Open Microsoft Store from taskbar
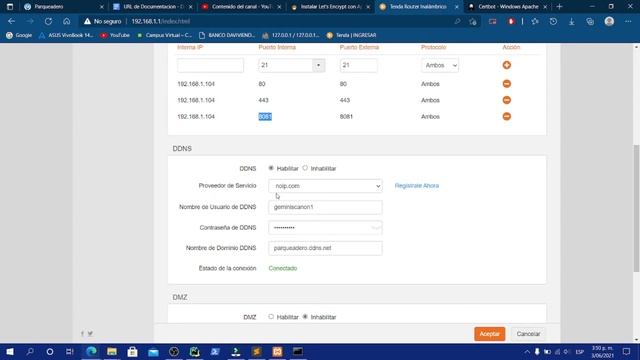Screen dimensions: 640x360 (x=132, y=351)
